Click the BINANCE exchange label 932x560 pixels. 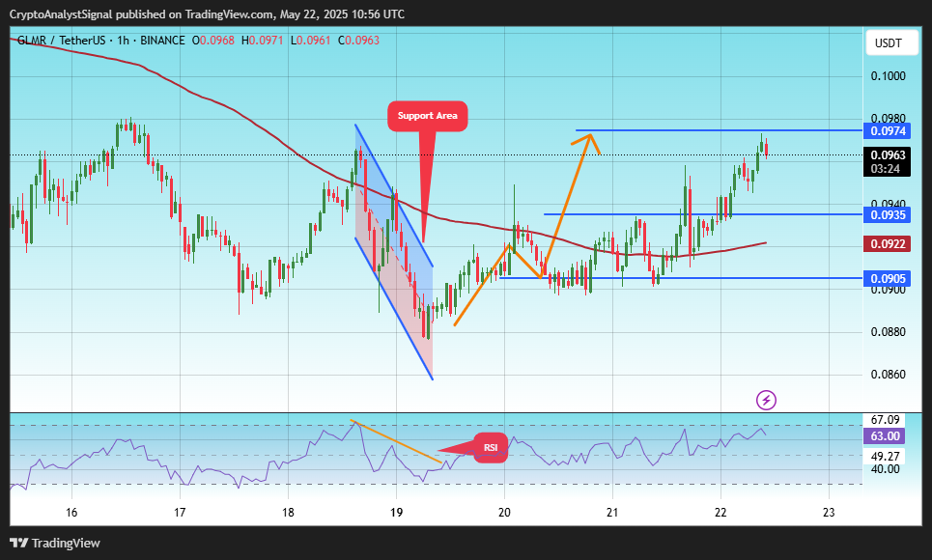(x=162, y=41)
